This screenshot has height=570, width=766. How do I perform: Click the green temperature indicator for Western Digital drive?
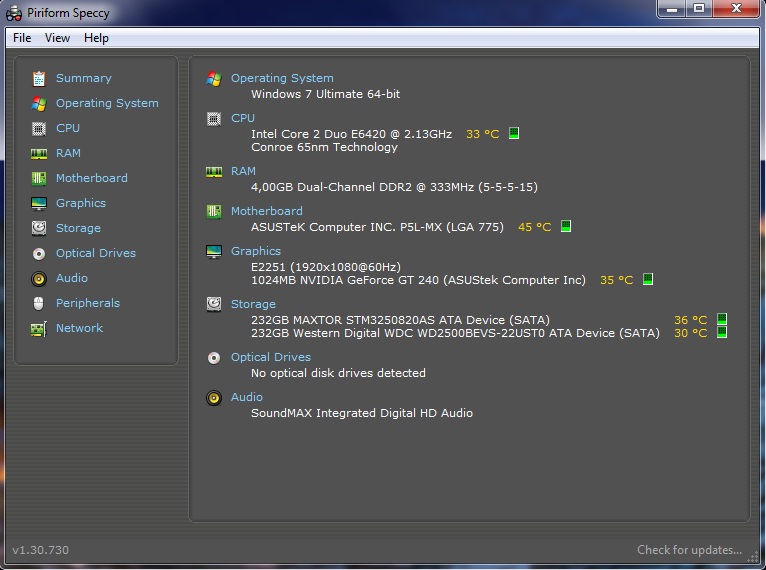pos(722,333)
